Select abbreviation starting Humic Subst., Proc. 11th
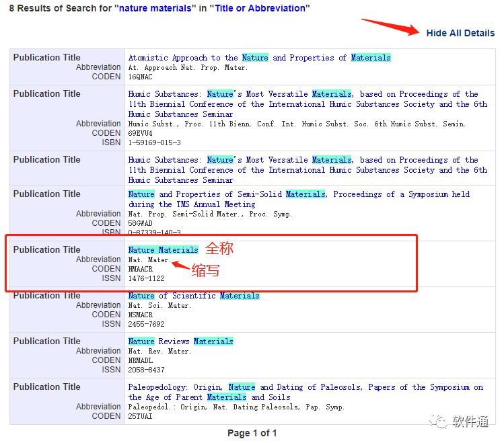The image size is (504, 443). click(x=297, y=124)
